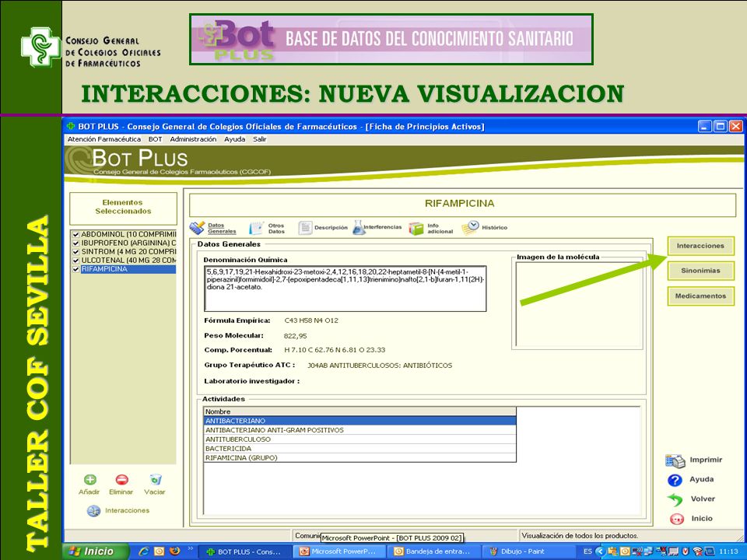Click the ES language indicator in the tray
Viewport: 747px width, 560px height.
(x=587, y=551)
